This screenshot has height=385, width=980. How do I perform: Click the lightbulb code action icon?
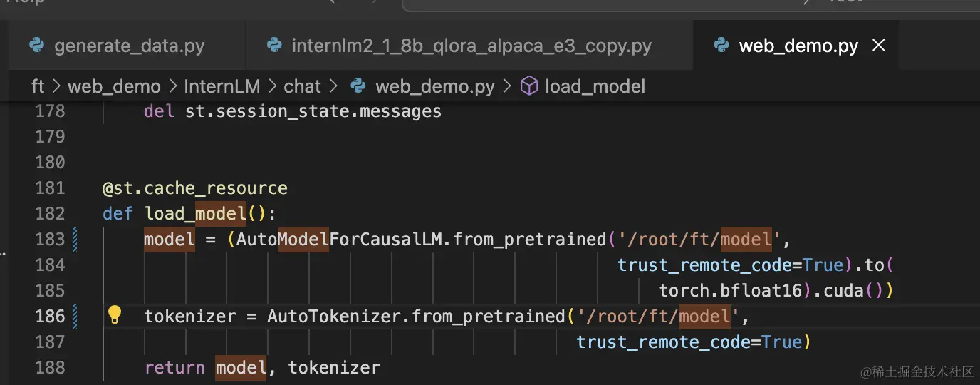tap(115, 315)
